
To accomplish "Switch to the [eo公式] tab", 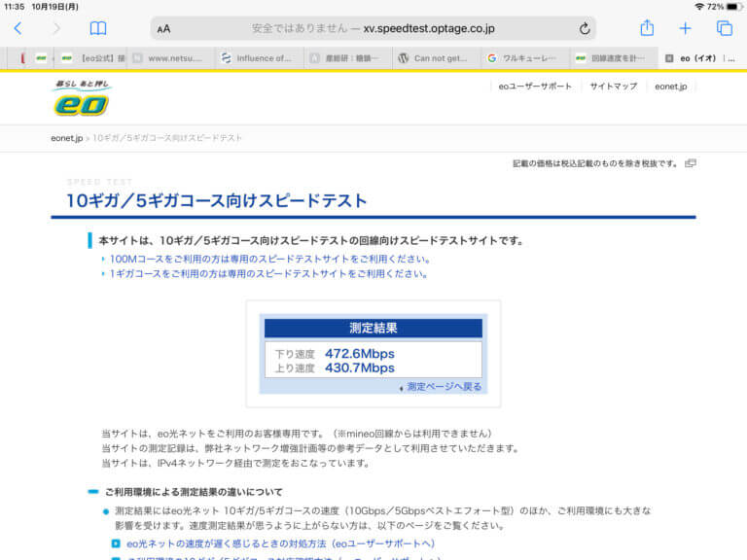I will click(x=90, y=58).
